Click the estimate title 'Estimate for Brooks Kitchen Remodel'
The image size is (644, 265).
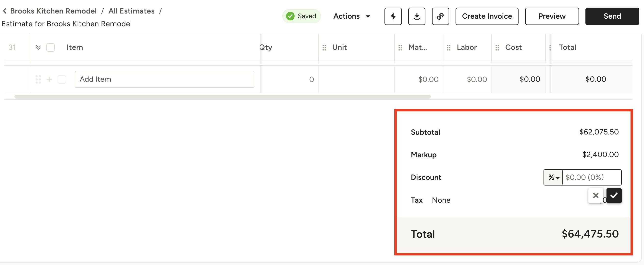[67, 24]
